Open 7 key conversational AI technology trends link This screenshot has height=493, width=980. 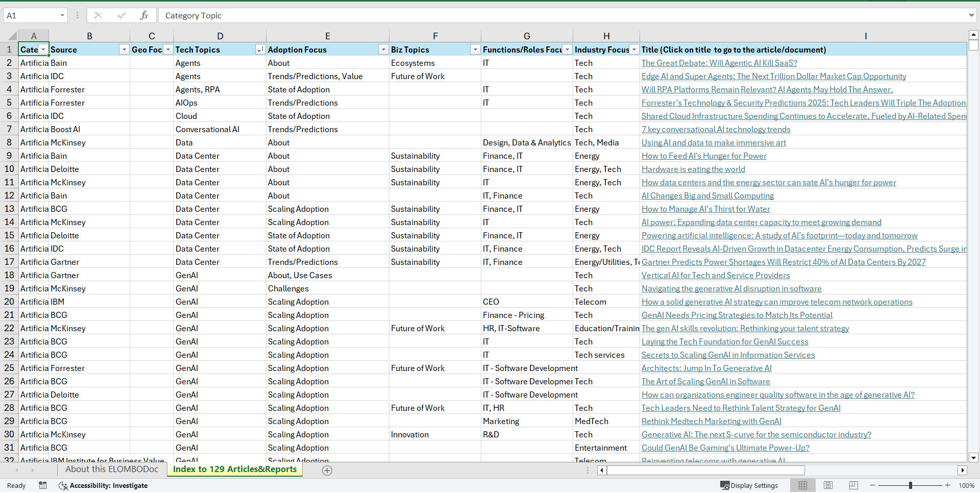[716, 129]
